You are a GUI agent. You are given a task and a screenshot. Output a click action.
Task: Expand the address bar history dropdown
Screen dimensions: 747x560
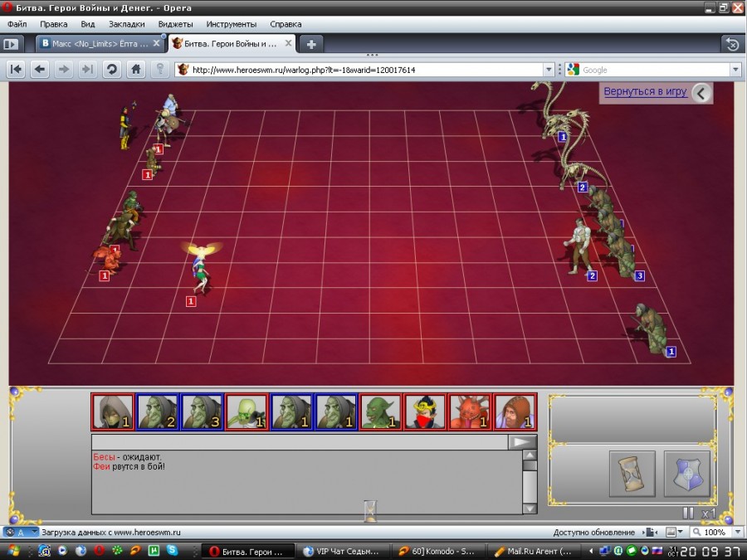pyautogui.click(x=549, y=70)
